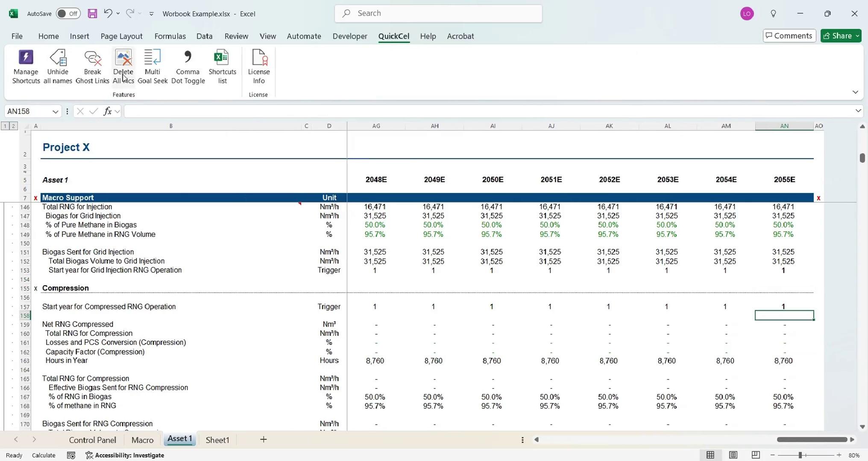868x461 pixels.
Task: Click the Save icon in title bar
Action: pos(92,14)
